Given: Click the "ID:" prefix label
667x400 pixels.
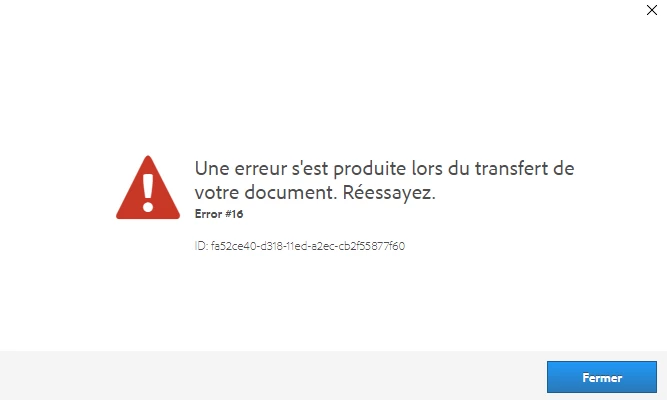Looking at the screenshot, I should pyautogui.click(x=201, y=246).
